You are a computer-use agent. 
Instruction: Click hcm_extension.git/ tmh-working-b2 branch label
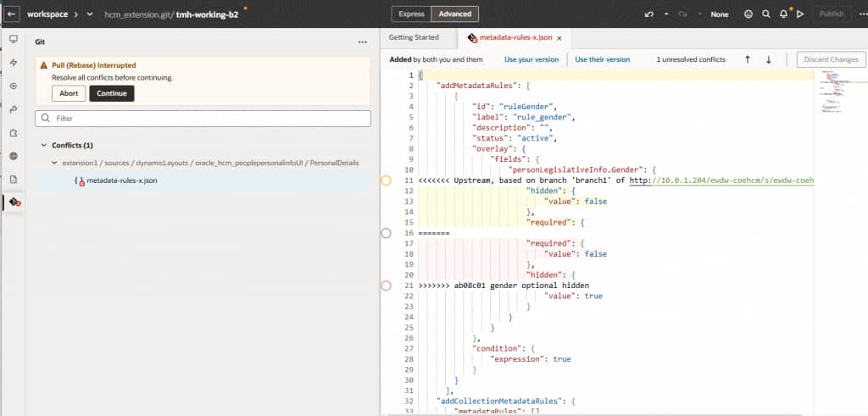(x=171, y=14)
